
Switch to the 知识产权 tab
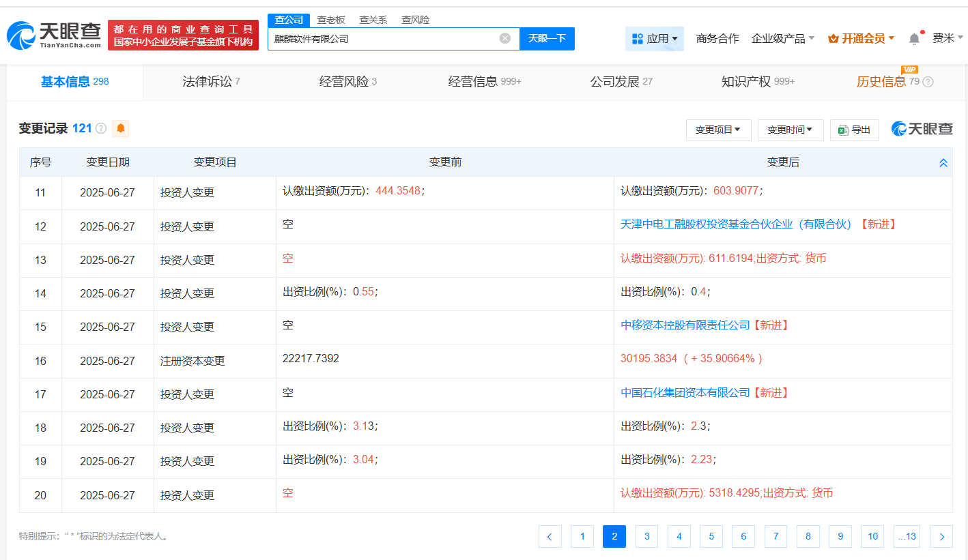758,82
